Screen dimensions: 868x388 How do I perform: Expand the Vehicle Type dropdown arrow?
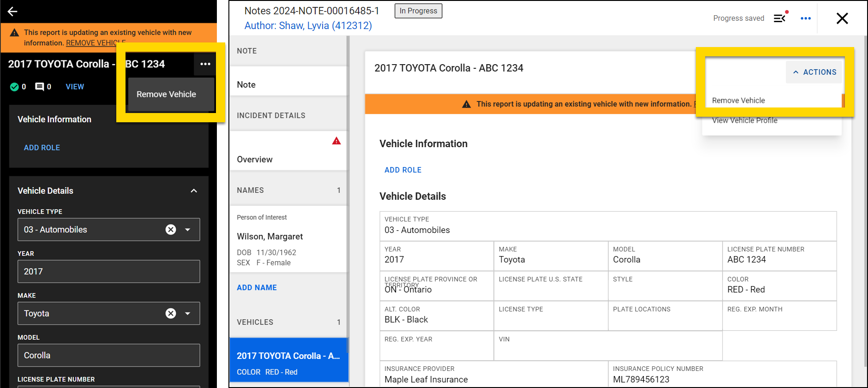pyautogui.click(x=188, y=230)
